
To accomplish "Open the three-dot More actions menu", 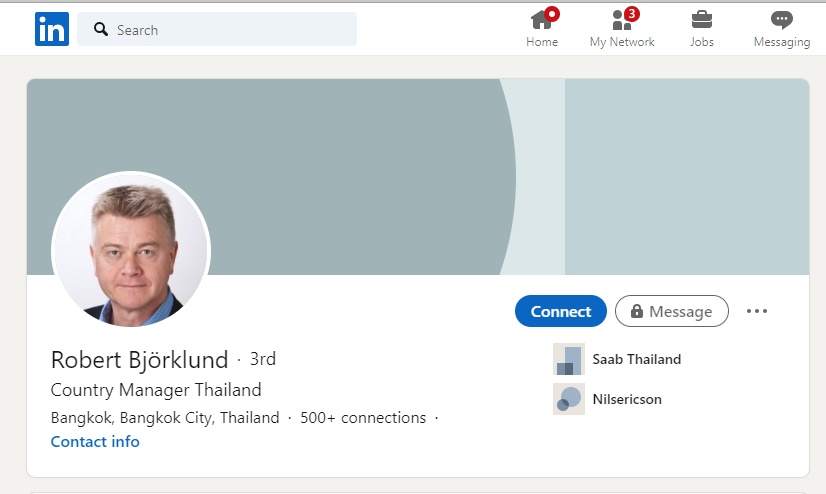I will tap(757, 311).
